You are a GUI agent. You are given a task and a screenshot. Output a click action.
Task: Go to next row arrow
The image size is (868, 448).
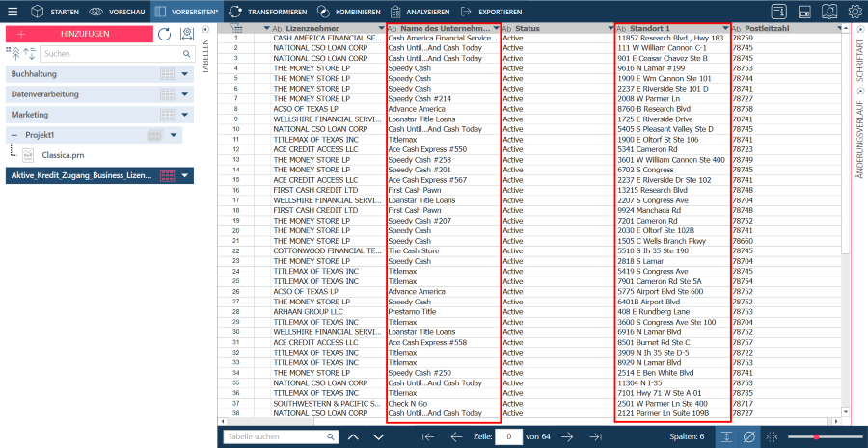pos(566,437)
